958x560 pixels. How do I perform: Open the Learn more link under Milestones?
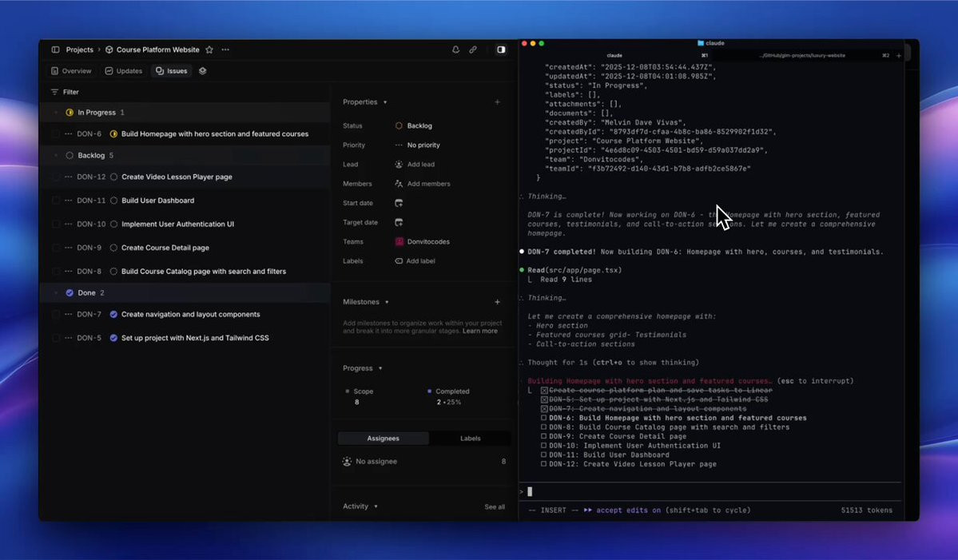(479, 331)
